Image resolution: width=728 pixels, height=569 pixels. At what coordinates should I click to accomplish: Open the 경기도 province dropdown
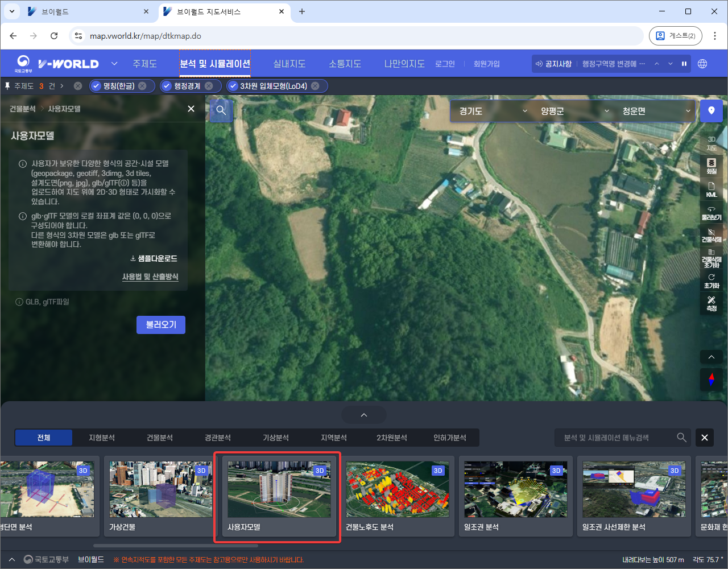coord(493,111)
